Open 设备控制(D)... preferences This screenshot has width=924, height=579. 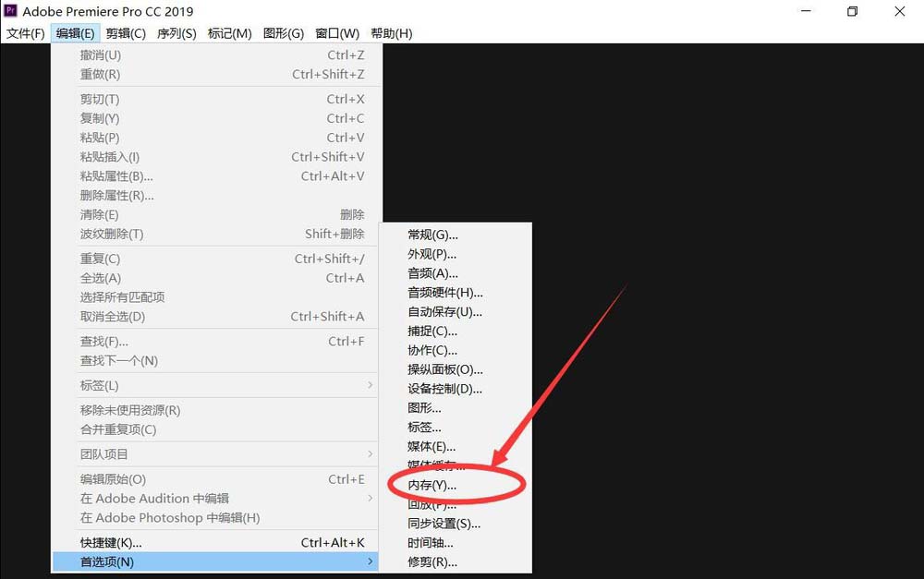point(455,389)
